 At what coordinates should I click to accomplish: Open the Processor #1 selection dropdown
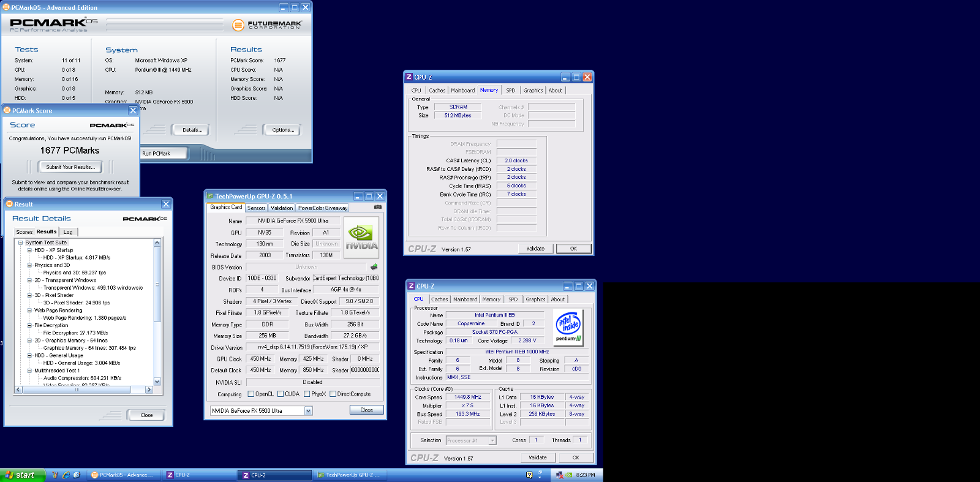(492, 440)
